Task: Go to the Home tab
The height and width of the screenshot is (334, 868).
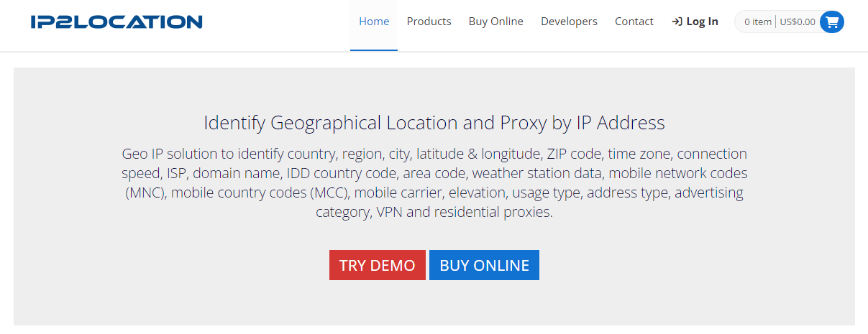Action: coord(374,22)
